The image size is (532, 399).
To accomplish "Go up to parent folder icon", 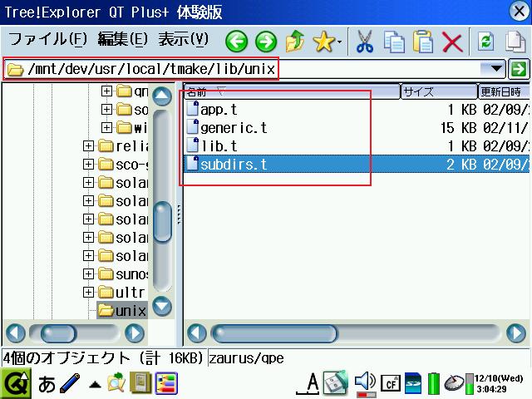I will tap(295, 41).
